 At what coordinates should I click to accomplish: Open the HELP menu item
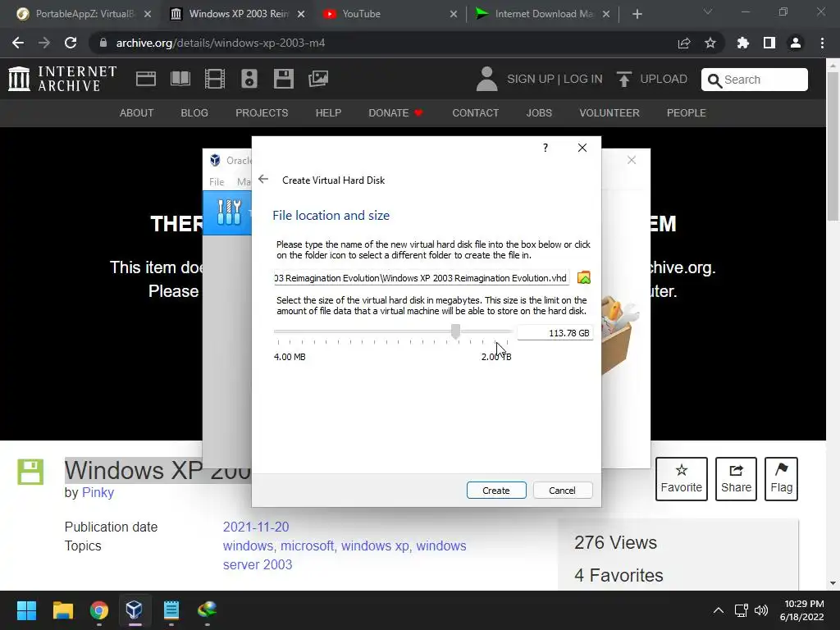pyautogui.click(x=328, y=113)
